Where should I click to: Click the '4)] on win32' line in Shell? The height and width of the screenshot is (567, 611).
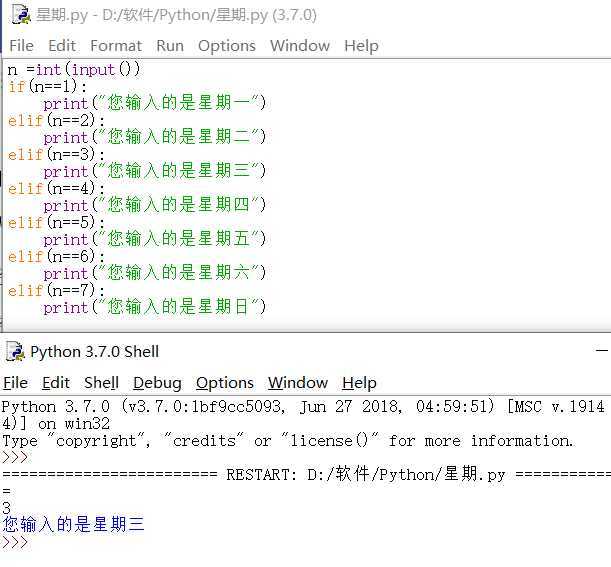(x=56, y=424)
